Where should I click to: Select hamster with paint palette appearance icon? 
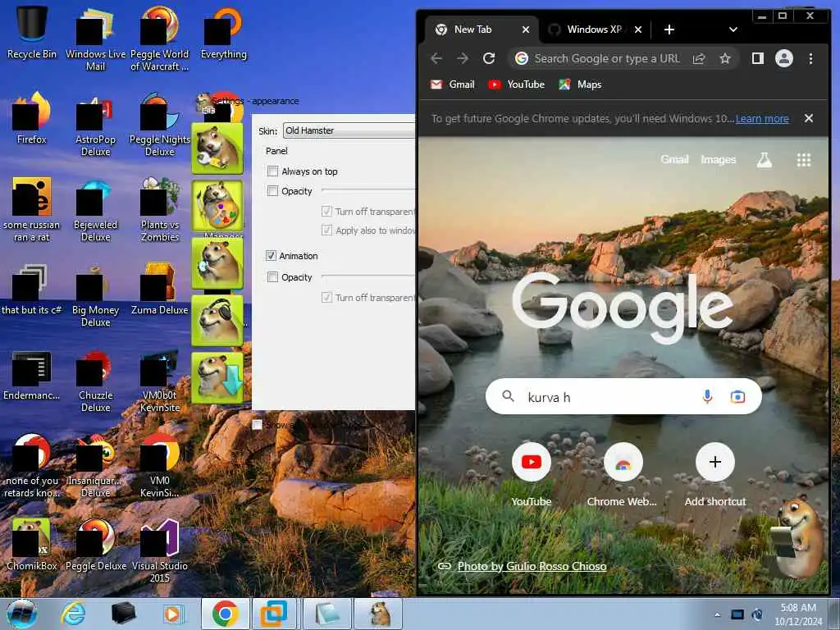(217, 206)
